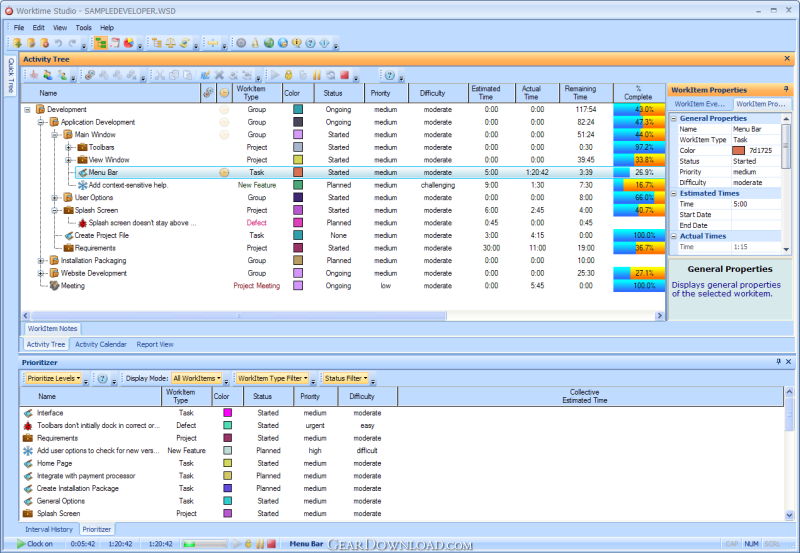Click the scissors cut icon in Activity Tree toolbar
800x553 pixels.
[x=160, y=76]
